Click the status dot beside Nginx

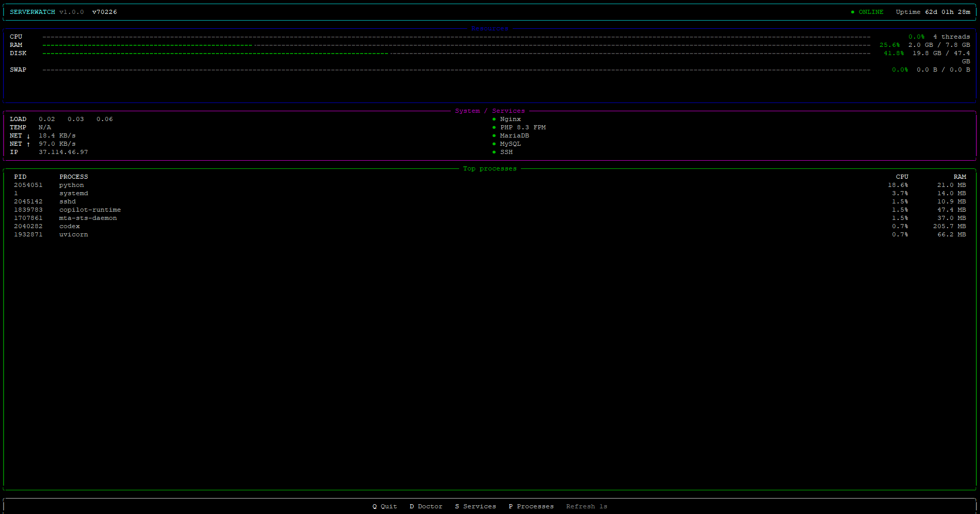[x=494, y=119]
